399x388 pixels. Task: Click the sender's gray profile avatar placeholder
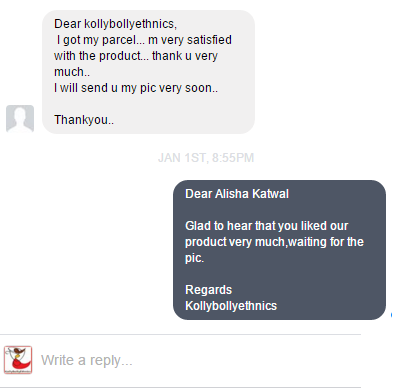click(20, 119)
